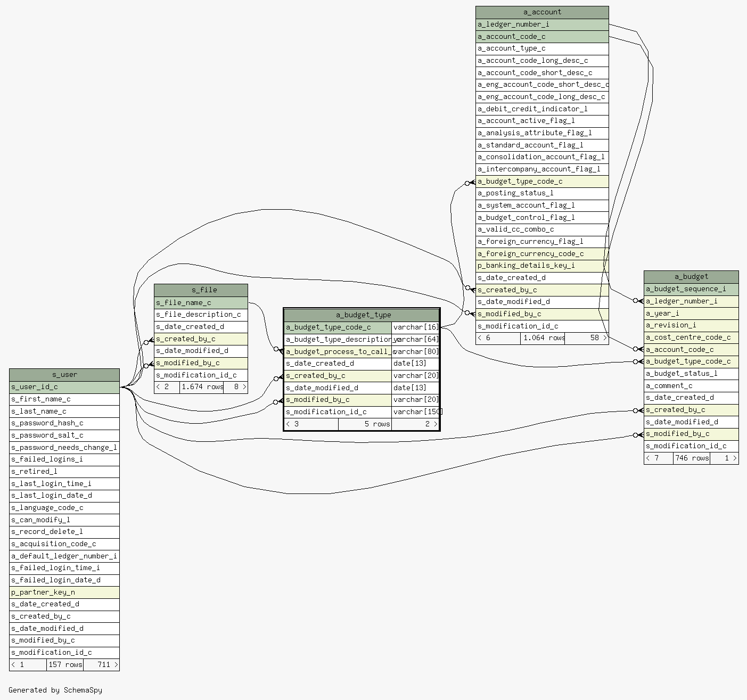Click 5 rows count in a_budget_type
Image resolution: width=747 pixels, height=700 pixels.
click(365, 424)
